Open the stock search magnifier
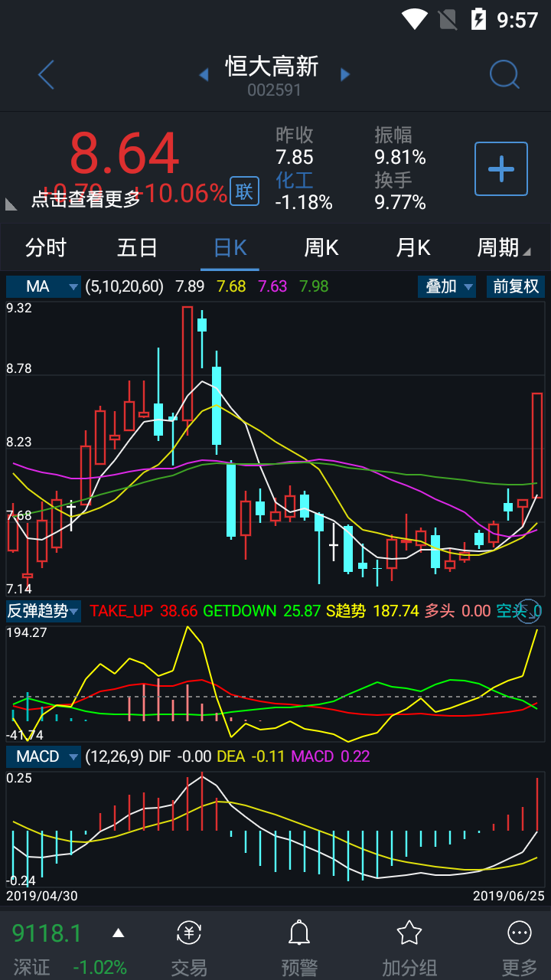The image size is (551, 980). pos(504,74)
